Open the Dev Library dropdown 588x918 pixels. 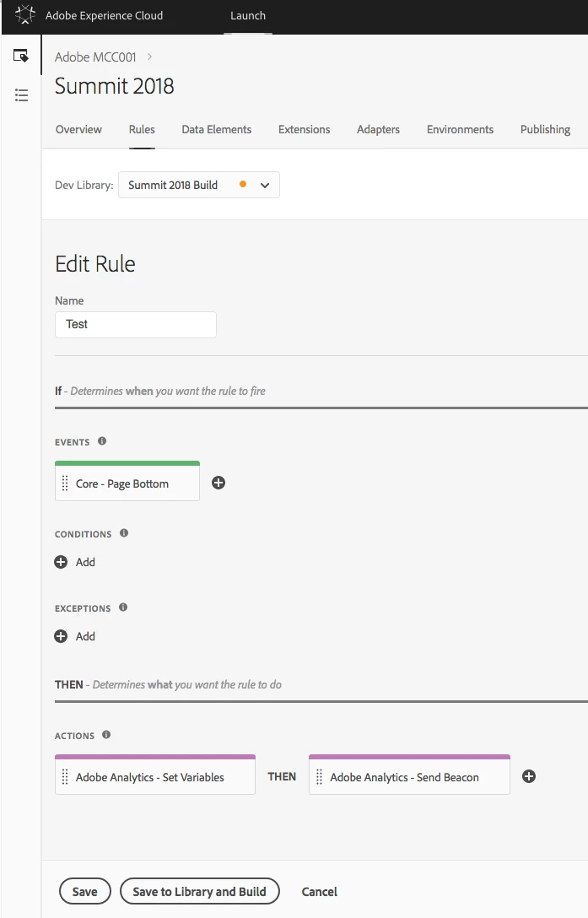(x=199, y=185)
